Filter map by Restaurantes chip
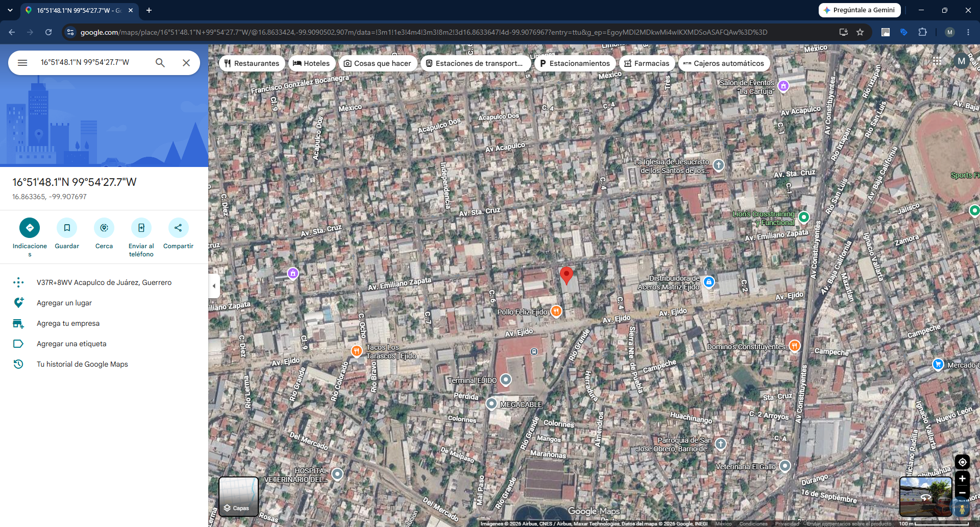980x527 pixels. tap(252, 63)
